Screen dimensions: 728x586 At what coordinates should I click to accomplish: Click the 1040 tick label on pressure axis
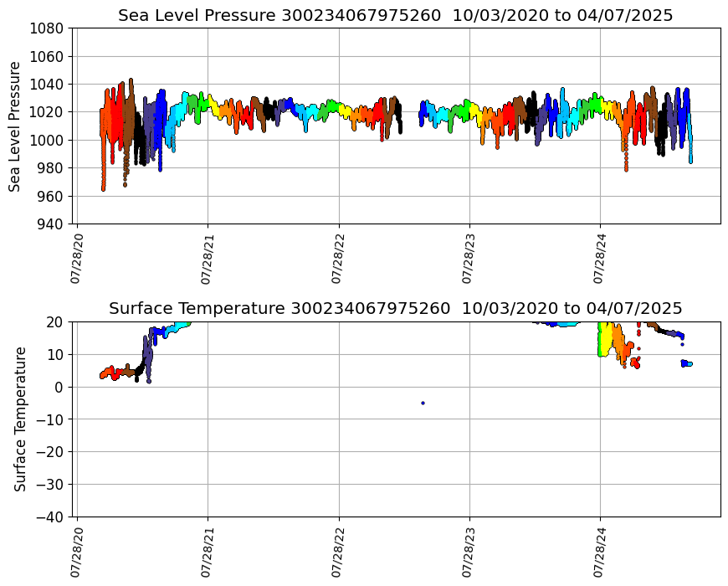tap(49, 85)
